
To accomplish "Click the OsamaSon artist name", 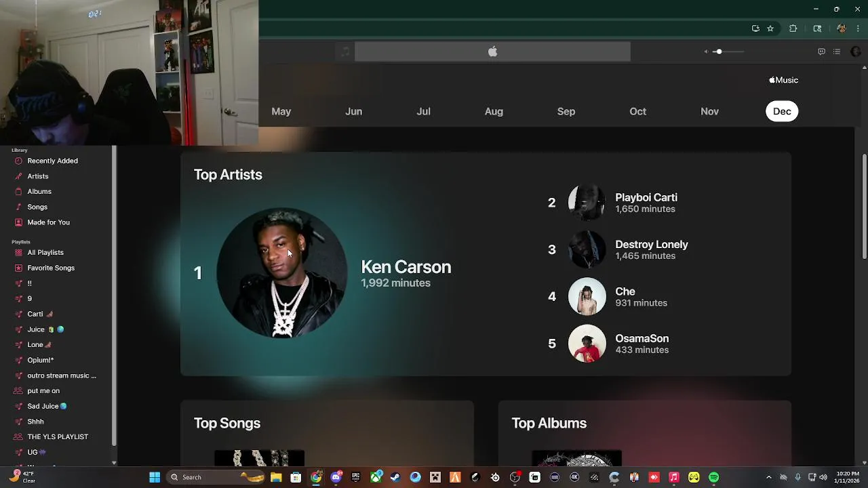I will (642, 338).
